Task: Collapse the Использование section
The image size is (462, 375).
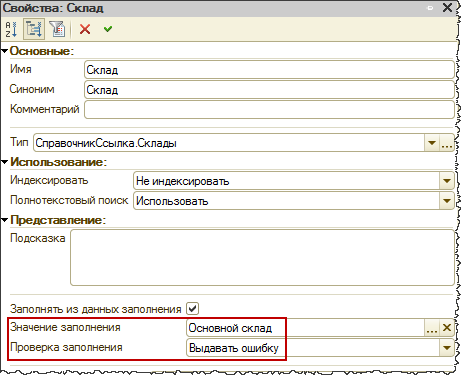Action: (4, 162)
